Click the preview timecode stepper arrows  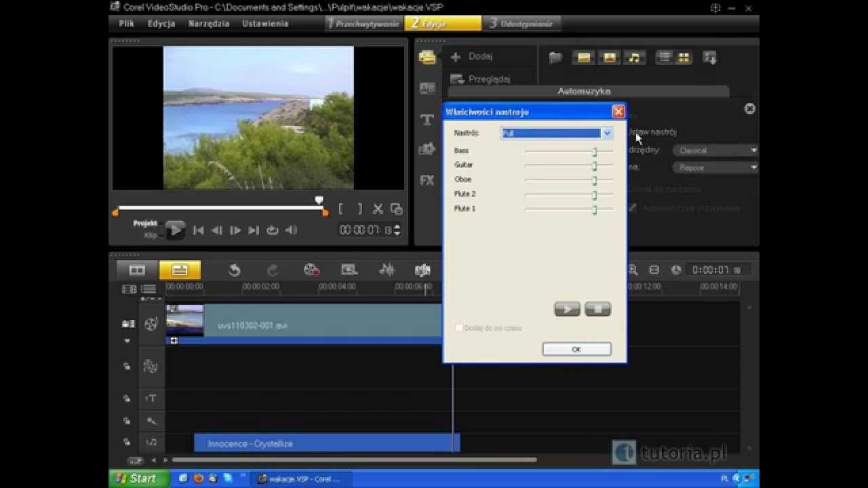click(x=397, y=230)
